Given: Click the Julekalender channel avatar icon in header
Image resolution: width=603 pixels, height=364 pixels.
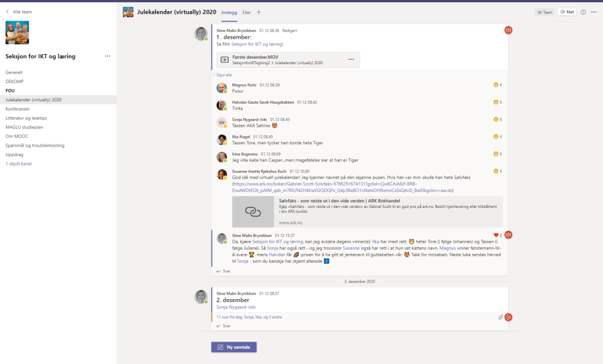Looking at the screenshot, I should coord(128,12).
